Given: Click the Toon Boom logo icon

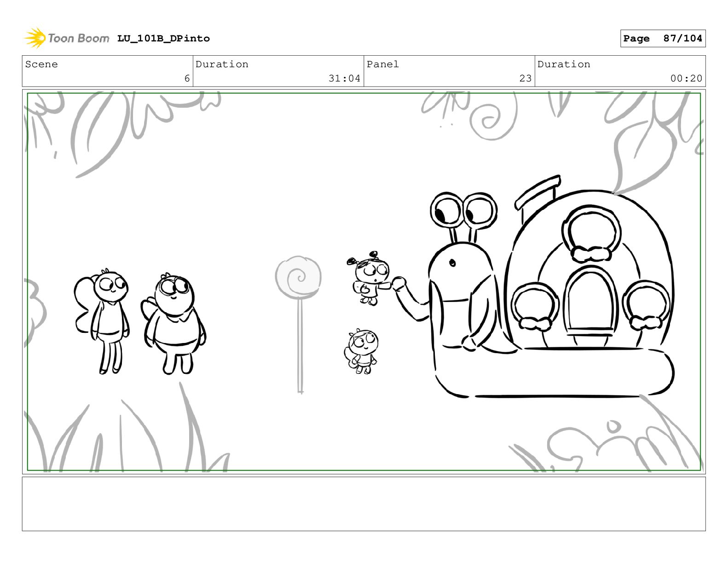Looking at the screenshot, I should [x=35, y=38].
